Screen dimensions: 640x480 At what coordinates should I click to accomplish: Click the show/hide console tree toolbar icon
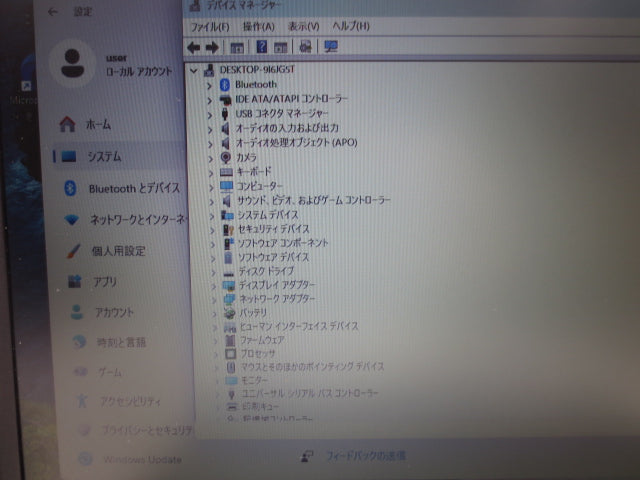point(237,48)
